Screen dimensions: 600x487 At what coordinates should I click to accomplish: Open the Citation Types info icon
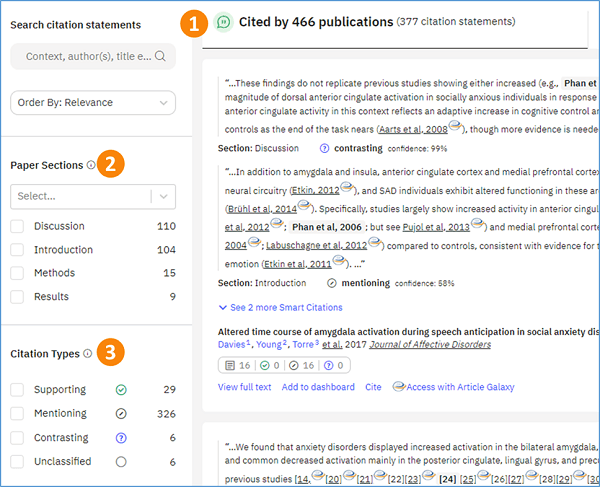coord(88,353)
